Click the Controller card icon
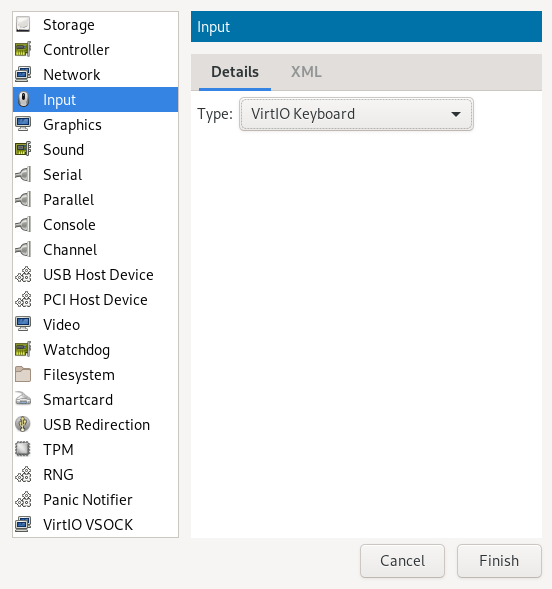This screenshot has height=589, width=552. (x=23, y=50)
